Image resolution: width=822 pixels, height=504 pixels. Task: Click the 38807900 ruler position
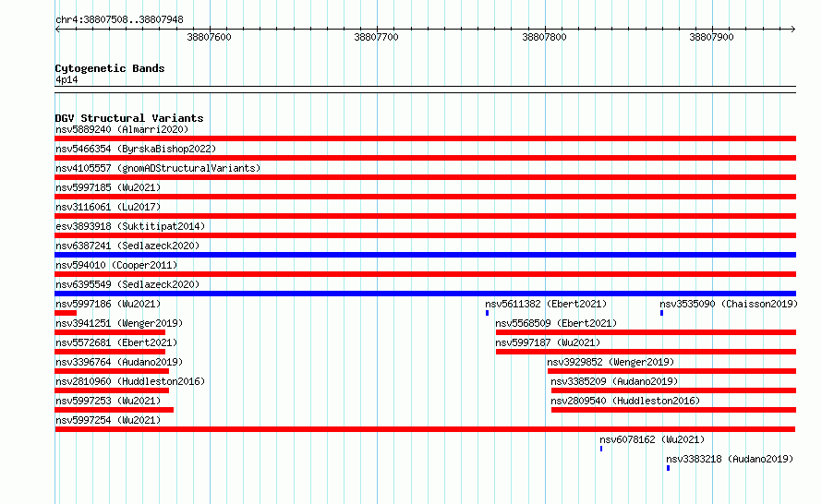pyautogui.click(x=711, y=37)
